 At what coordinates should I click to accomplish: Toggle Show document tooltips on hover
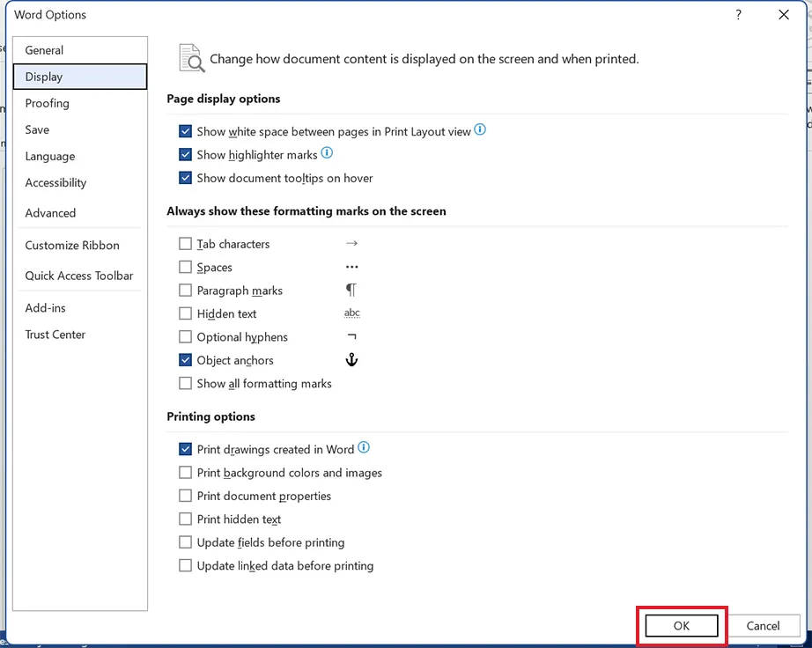click(186, 178)
